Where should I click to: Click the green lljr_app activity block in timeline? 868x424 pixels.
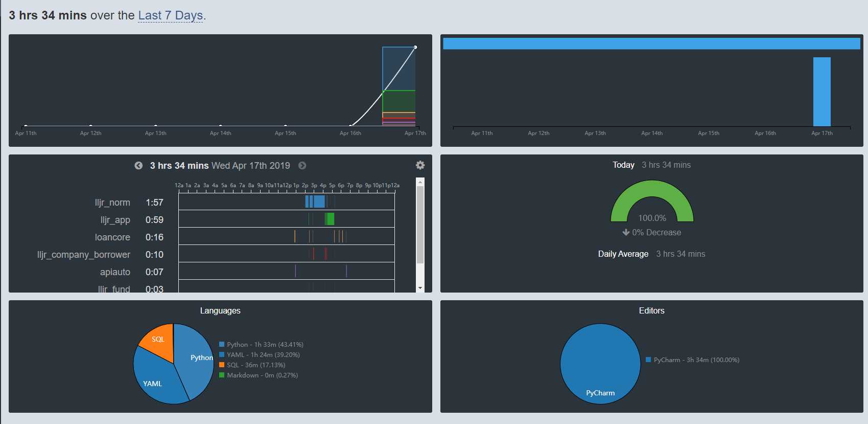coord(330,219)
